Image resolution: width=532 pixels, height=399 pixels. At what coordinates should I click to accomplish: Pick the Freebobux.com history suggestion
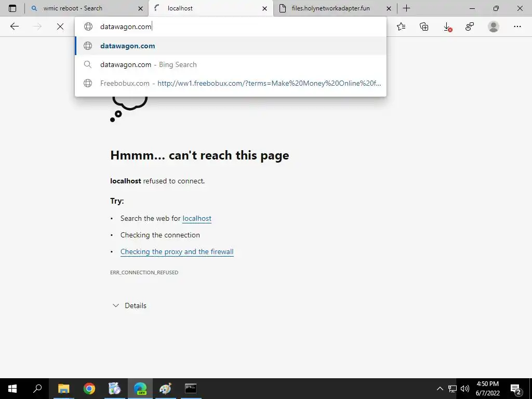[x=231, y=83]
